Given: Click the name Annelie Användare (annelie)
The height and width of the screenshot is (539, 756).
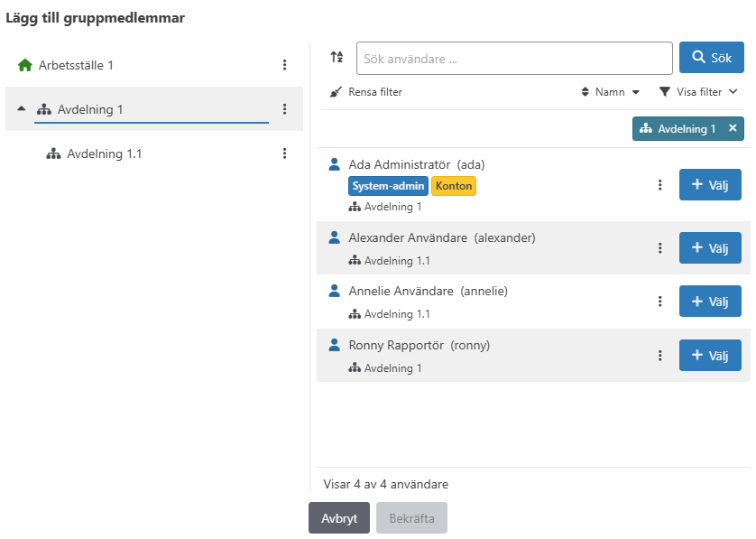Looking at the screenshot, I should pyautogui.click(x=429, y=292).
